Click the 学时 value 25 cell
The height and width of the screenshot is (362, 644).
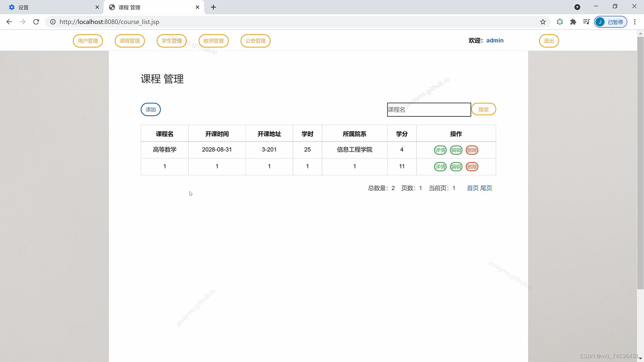[x=308, y=150]
